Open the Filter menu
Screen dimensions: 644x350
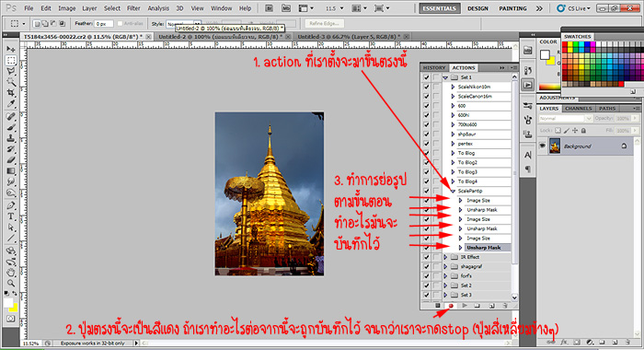pyautogui.click(x=133, y=8)
